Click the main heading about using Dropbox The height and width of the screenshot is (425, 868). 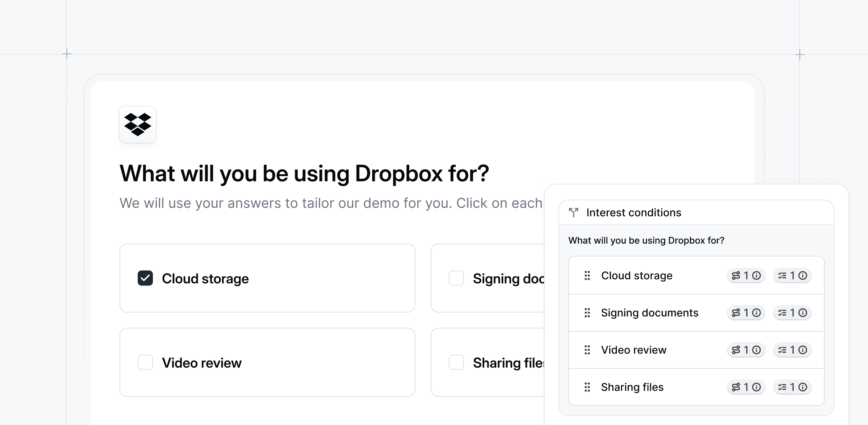[x=304, y=174]
